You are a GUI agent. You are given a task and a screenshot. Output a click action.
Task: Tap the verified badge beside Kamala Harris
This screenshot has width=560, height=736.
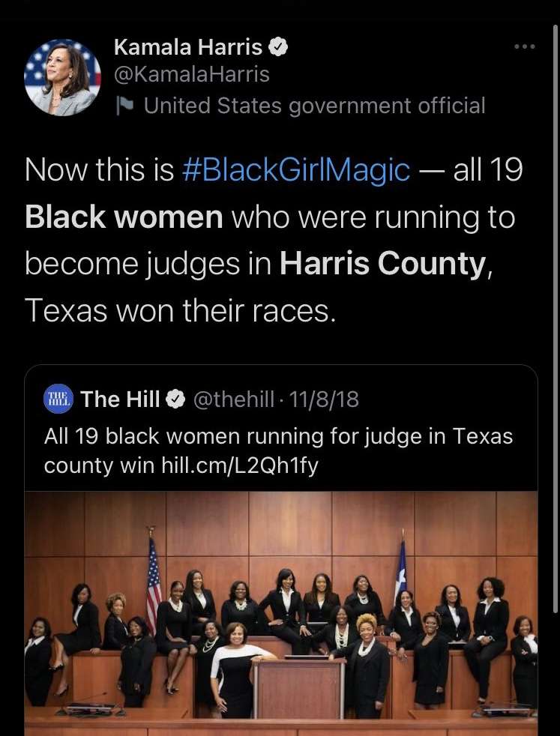[x=278, y=47]
